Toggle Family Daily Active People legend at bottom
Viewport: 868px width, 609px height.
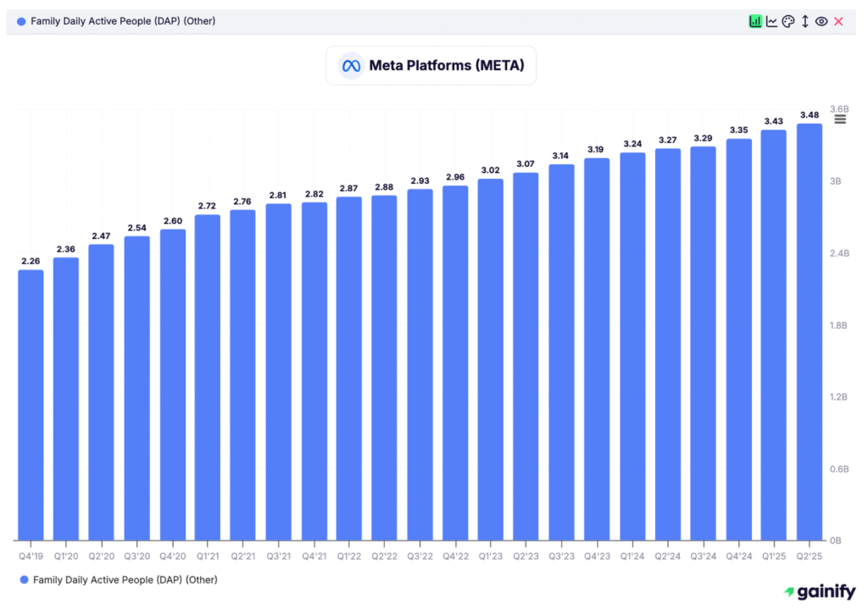click(124, 579)
